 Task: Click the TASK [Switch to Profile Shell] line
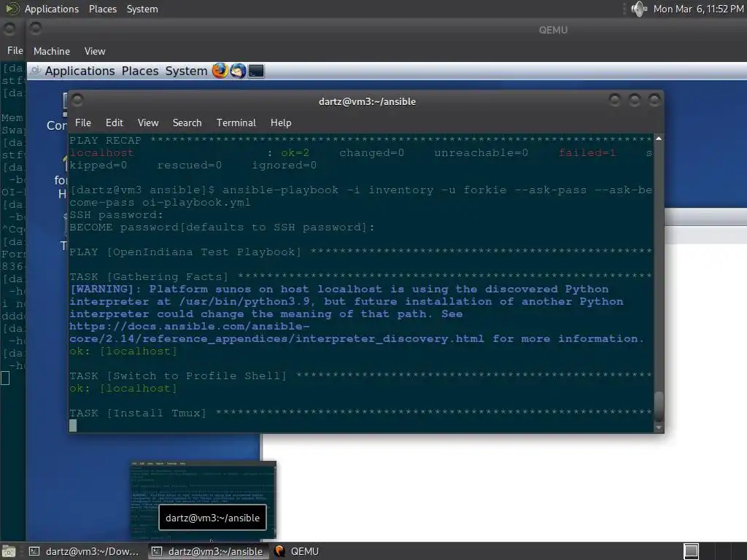360,376
